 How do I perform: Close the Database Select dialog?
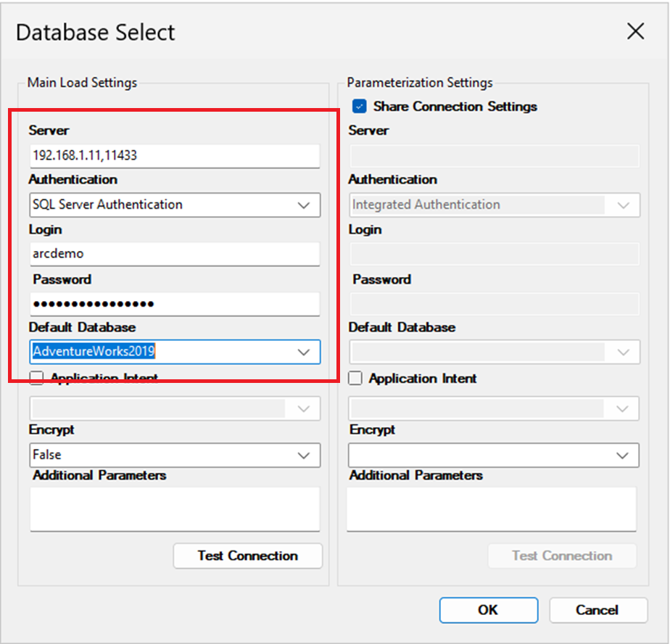[635, 31]
